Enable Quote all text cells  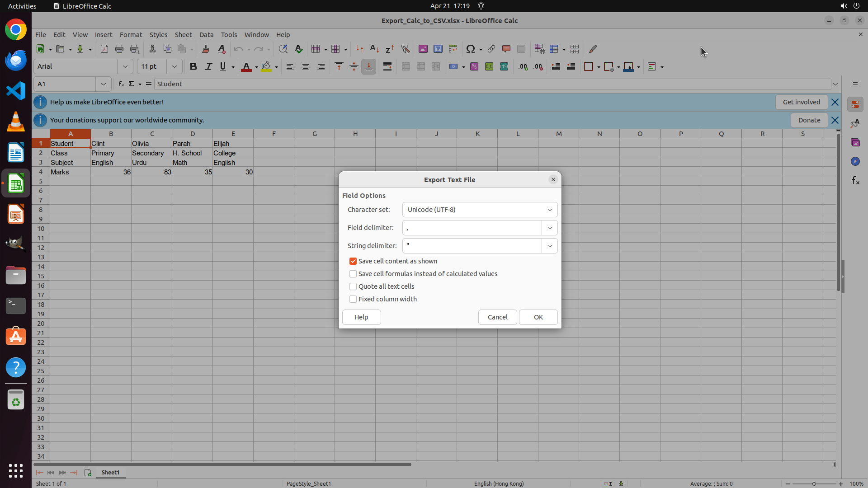pos(353,286)
